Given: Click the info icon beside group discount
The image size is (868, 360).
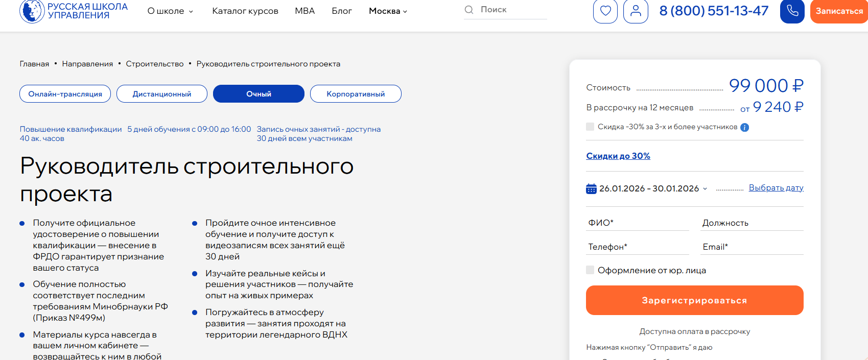Looking at the screenshot, I should [744, 127].
